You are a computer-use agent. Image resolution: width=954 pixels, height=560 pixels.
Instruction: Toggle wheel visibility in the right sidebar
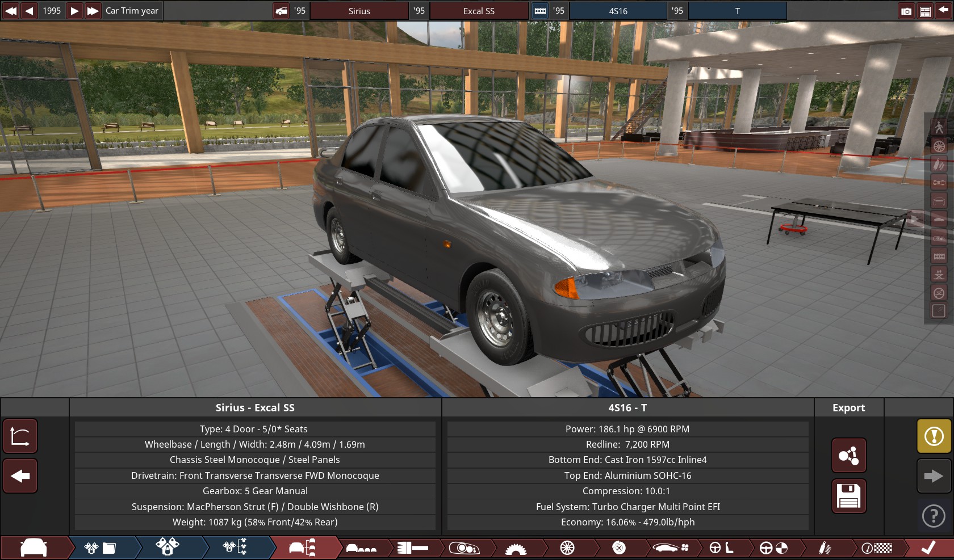click(x=939, y=146)
